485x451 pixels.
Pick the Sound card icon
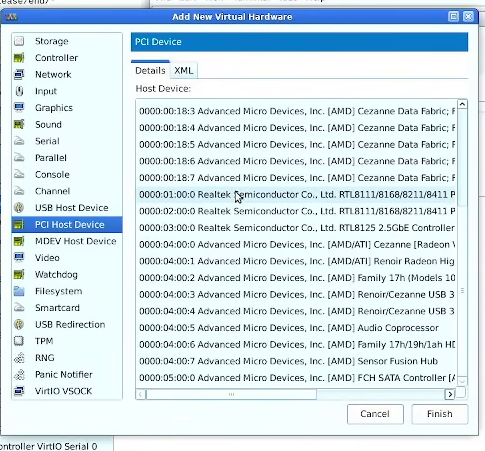coord(19,124)
